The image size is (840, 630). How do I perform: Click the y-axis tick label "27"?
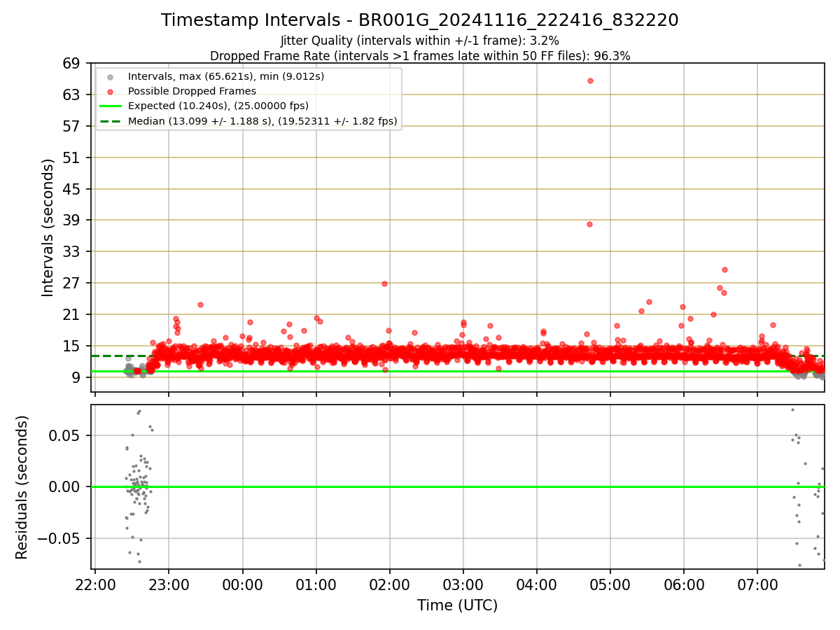tap(72, 283)
